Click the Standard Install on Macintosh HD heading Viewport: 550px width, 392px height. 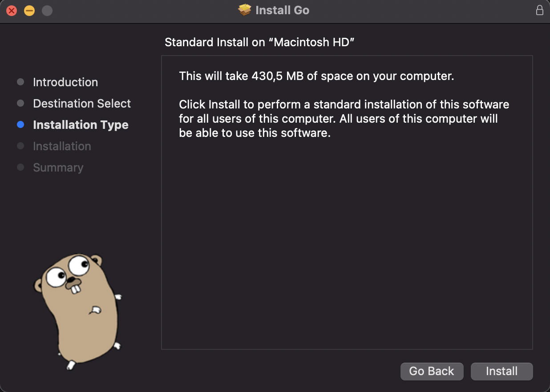(x=259, y=42)
